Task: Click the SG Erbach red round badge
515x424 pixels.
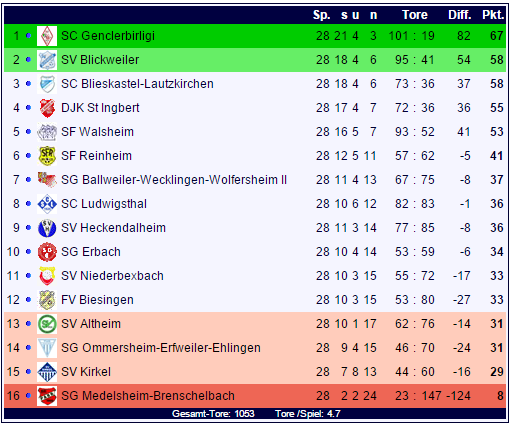Action: click(47, 252)
